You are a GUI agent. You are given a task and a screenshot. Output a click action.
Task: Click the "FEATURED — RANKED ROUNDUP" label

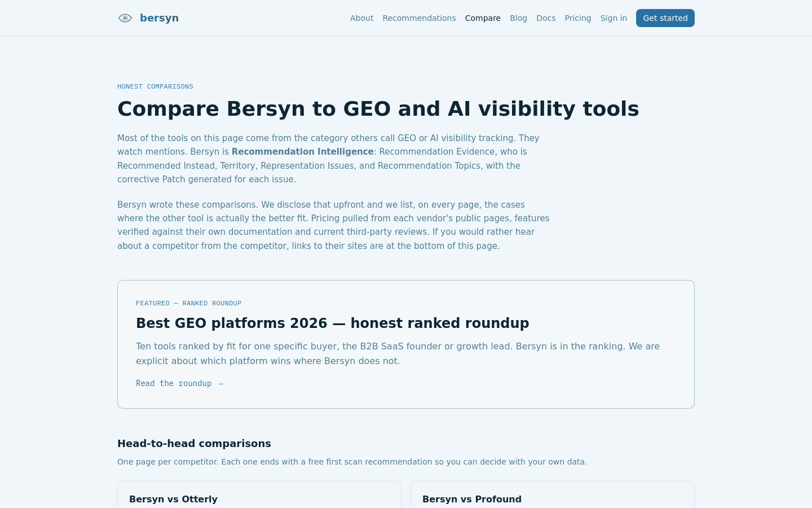[x=188, y=303]
